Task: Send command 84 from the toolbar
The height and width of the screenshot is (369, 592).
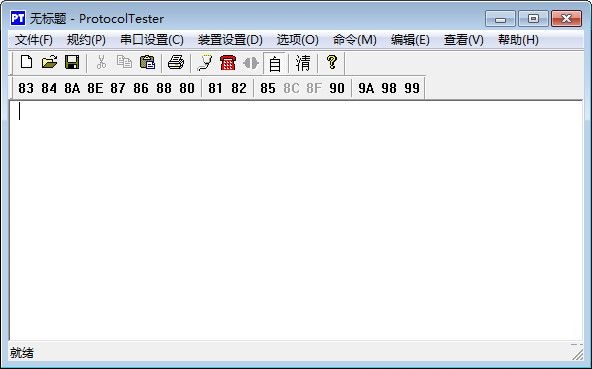Action: [49, 88]
